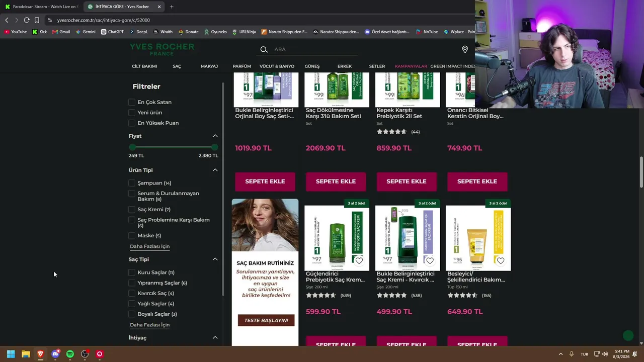Image resolution: width=644 pixels, height=362 pixels.
Task: Check the En Çok Satan filter
Action: click(x=132, y=102)
